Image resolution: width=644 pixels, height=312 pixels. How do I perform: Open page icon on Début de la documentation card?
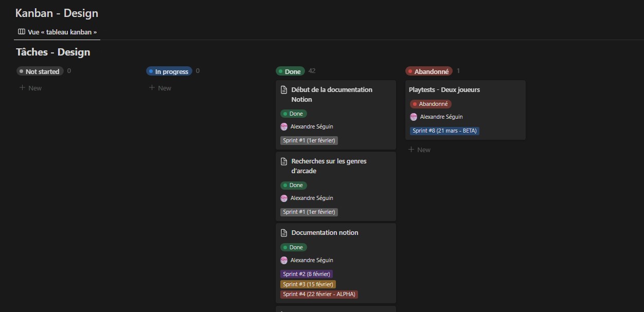point(284,90)
